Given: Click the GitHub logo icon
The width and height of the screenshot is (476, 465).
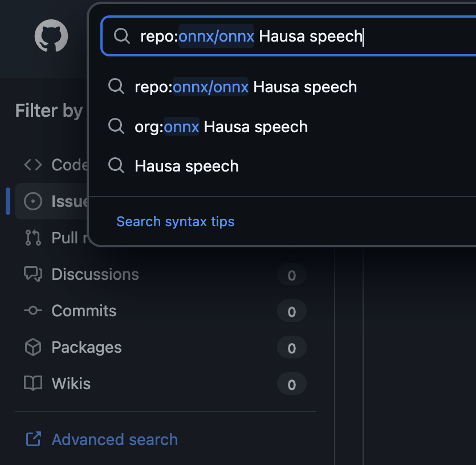Looking at the screenshot, I should (x=51, y=36).
